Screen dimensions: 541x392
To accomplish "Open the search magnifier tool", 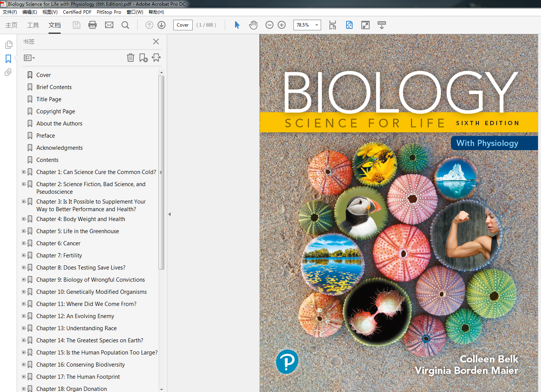I will [x=125, y=25].
